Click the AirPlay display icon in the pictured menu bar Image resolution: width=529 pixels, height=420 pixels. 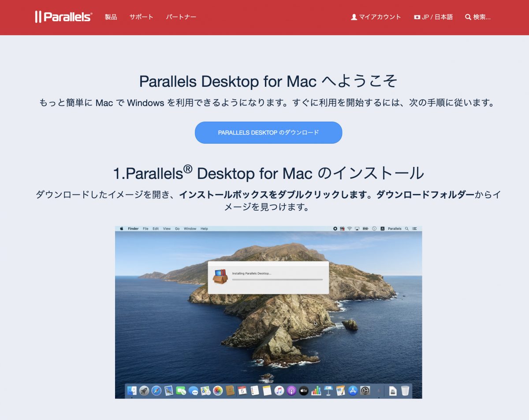tap(357, 229)
